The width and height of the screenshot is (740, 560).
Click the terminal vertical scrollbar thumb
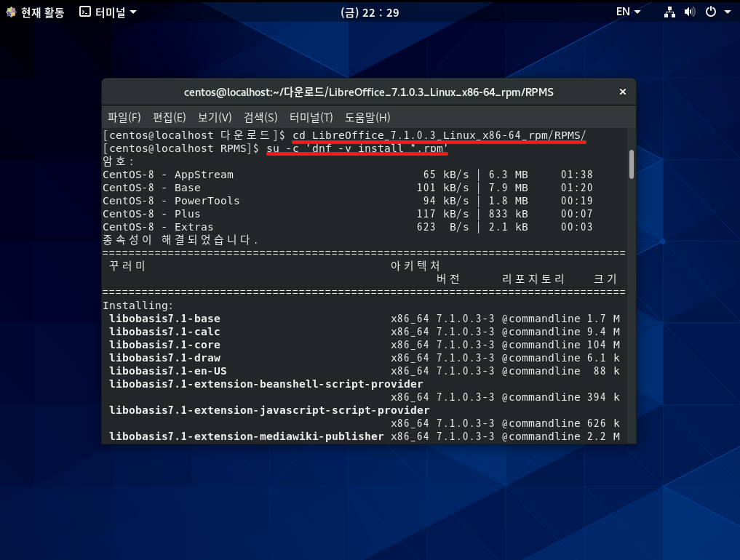[x=632, y=164]
